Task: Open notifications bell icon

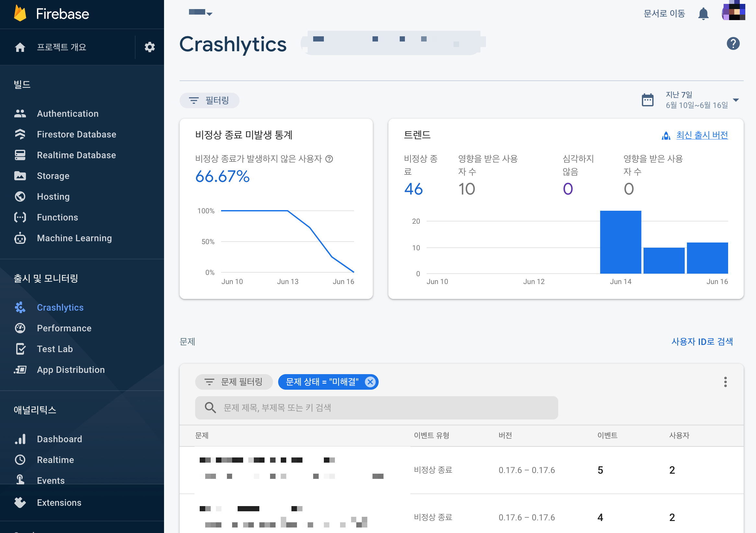Action: 703,14
